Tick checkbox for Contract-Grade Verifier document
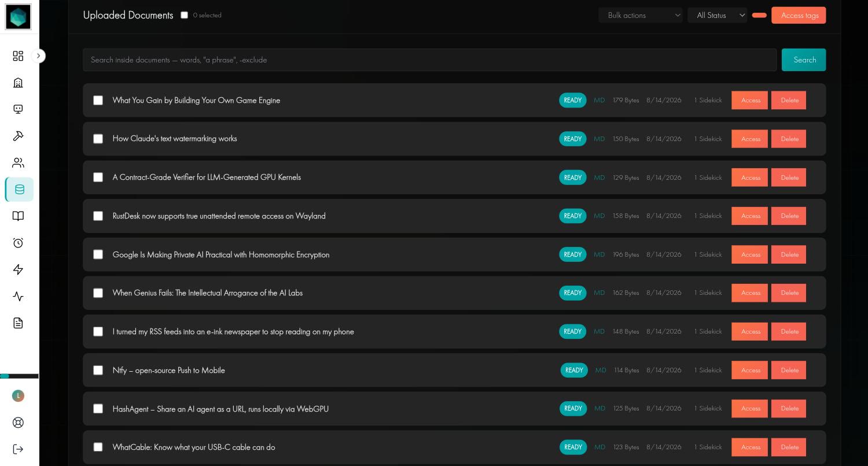This screenshot has width=868, height=466. [98, 177]
